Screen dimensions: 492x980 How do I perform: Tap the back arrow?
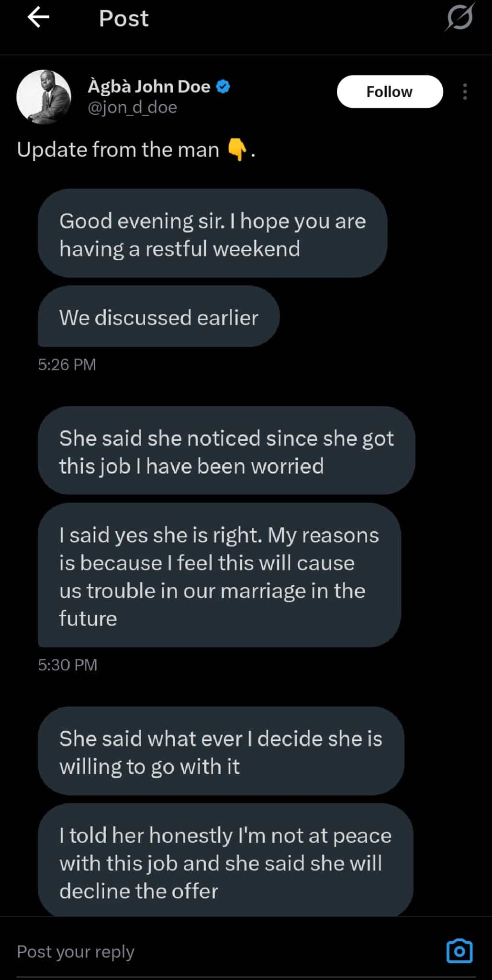tap(38, 18)
